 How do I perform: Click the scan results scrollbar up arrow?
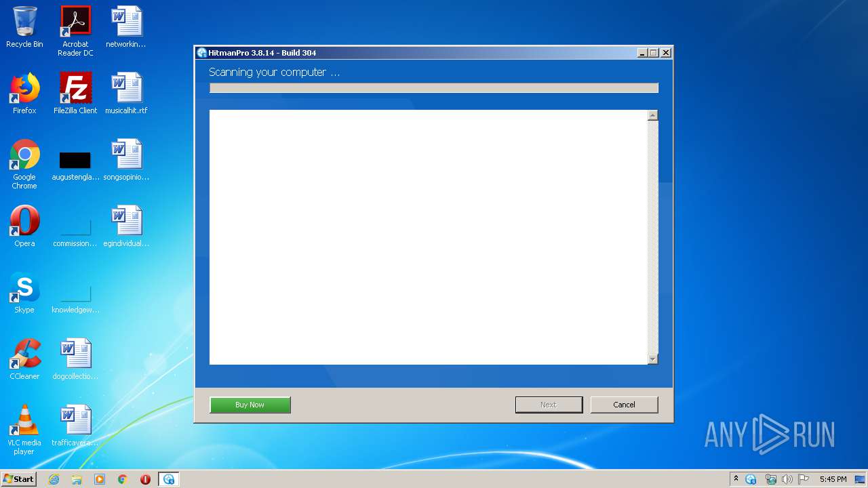pos(652,115)
